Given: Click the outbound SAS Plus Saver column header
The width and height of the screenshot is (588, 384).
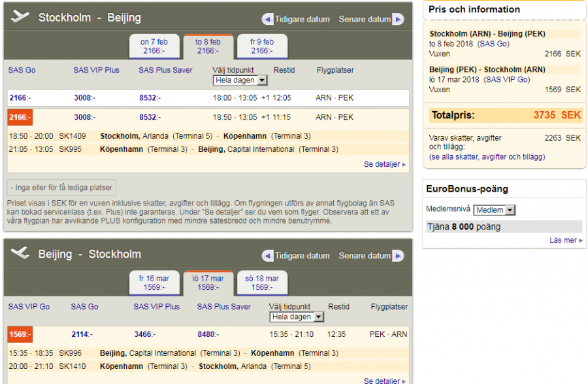Looking at the screenshot, I should [165, 70].
